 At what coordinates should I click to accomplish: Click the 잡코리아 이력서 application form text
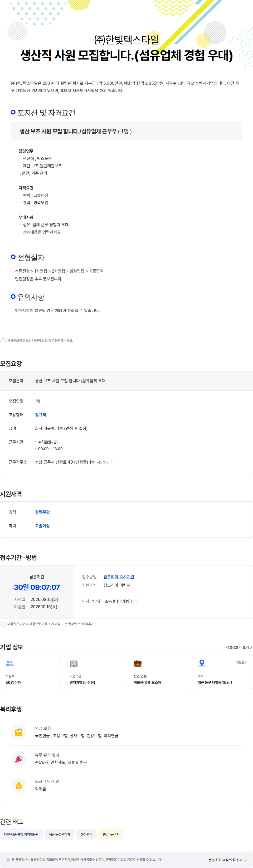117,585
